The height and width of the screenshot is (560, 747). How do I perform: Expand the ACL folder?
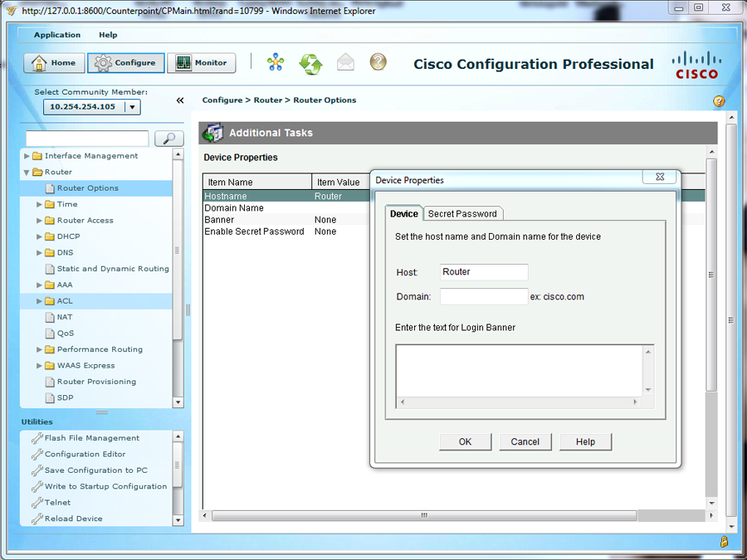point(39,301)
